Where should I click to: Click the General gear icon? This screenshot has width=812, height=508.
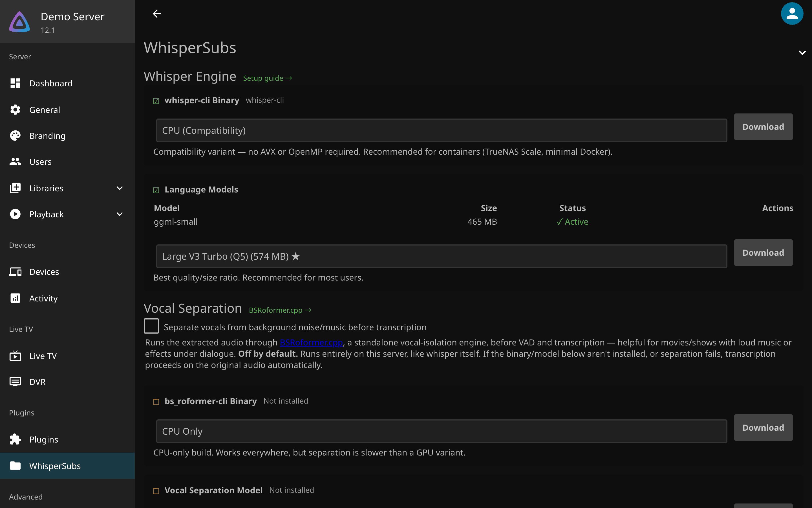pyautogui.click(x=15, y=110)
